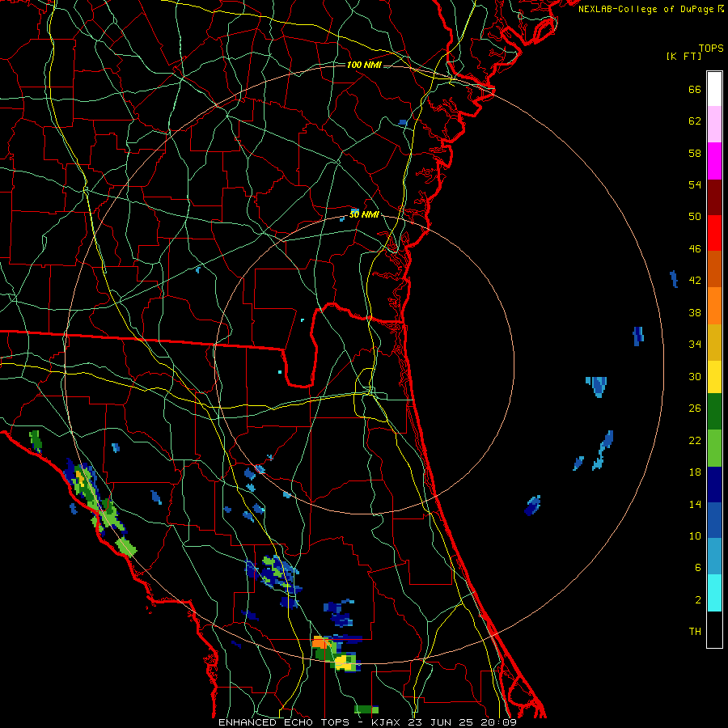Select the light pink legend color block
This screenshot has height=728, width=728.
tap(714, 125)
